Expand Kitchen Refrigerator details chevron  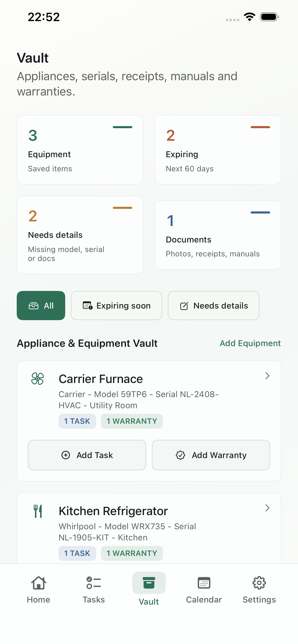267,508
